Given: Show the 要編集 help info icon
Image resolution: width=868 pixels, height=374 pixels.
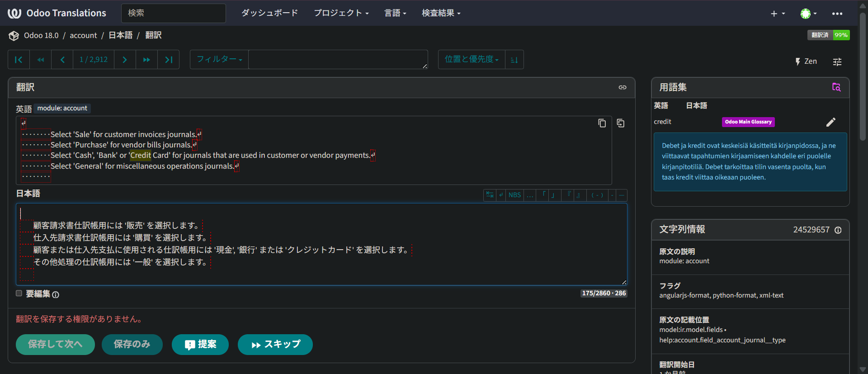Looking at the screenshot, I should [56, 295].
